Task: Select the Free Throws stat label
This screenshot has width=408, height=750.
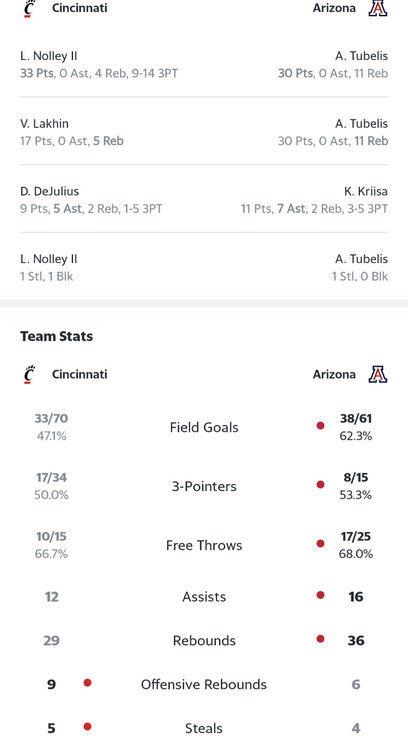Action: 204,545
